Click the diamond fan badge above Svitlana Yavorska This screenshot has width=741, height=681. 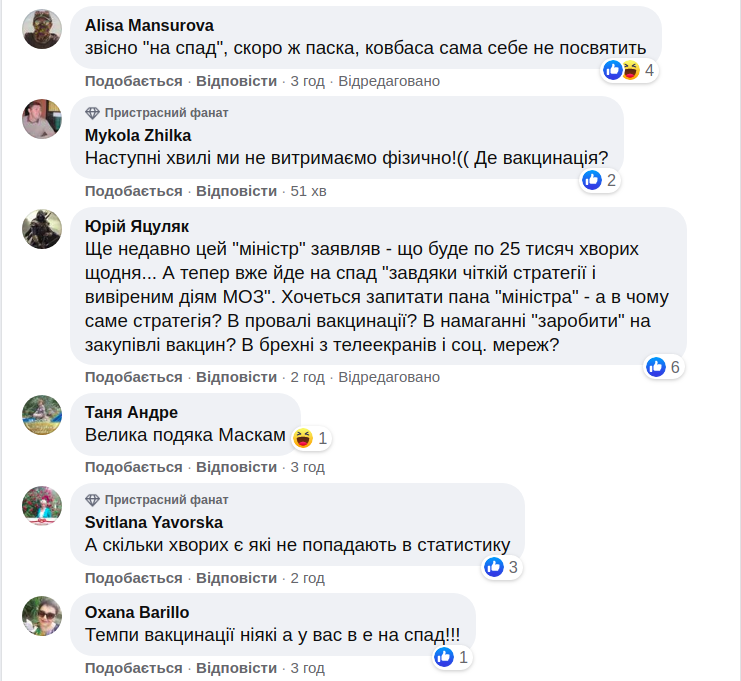[x=93, y=500]
